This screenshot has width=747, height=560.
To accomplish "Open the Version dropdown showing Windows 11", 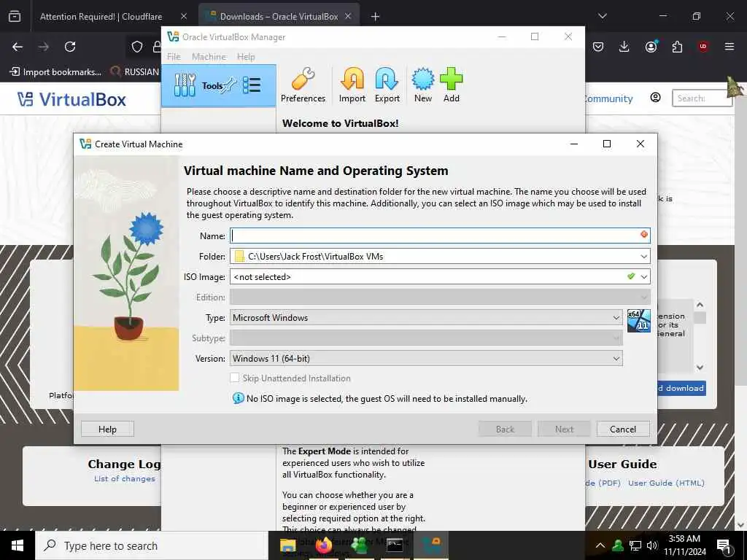I will pos(426,358).
